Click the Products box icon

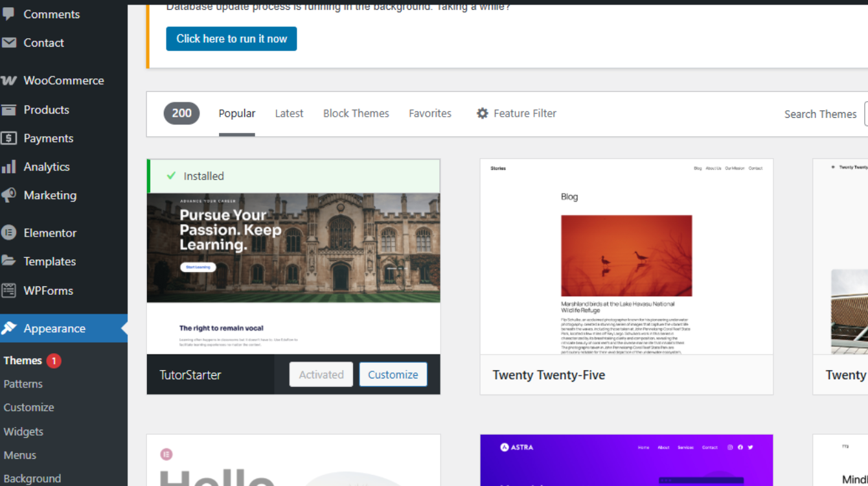click(8, 110)
